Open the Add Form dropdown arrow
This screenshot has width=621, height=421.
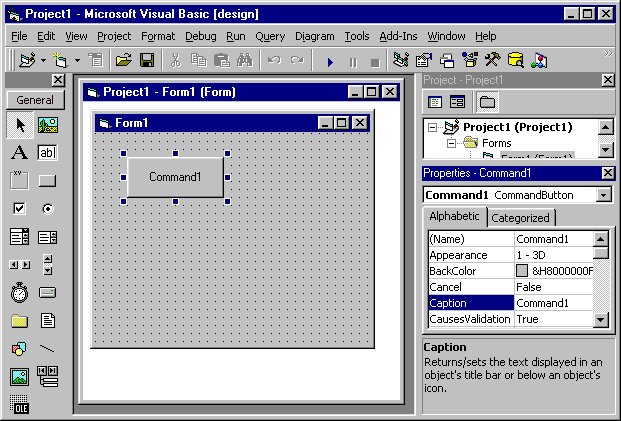pyautogui.click(x=77, y=61)
